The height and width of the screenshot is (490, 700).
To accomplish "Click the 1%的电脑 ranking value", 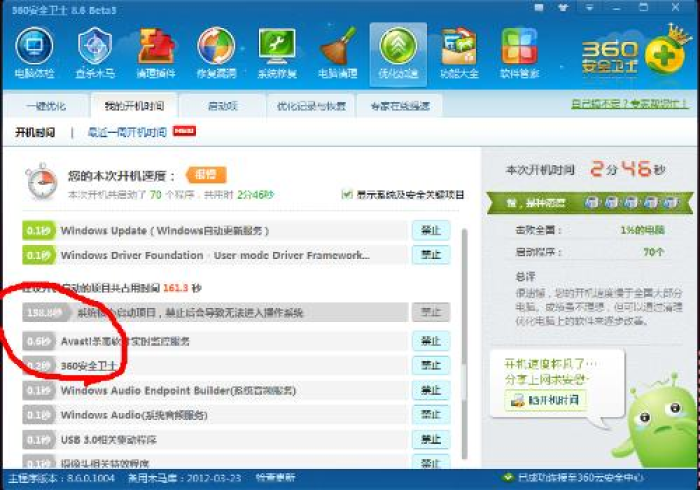I will coord(642,230).
